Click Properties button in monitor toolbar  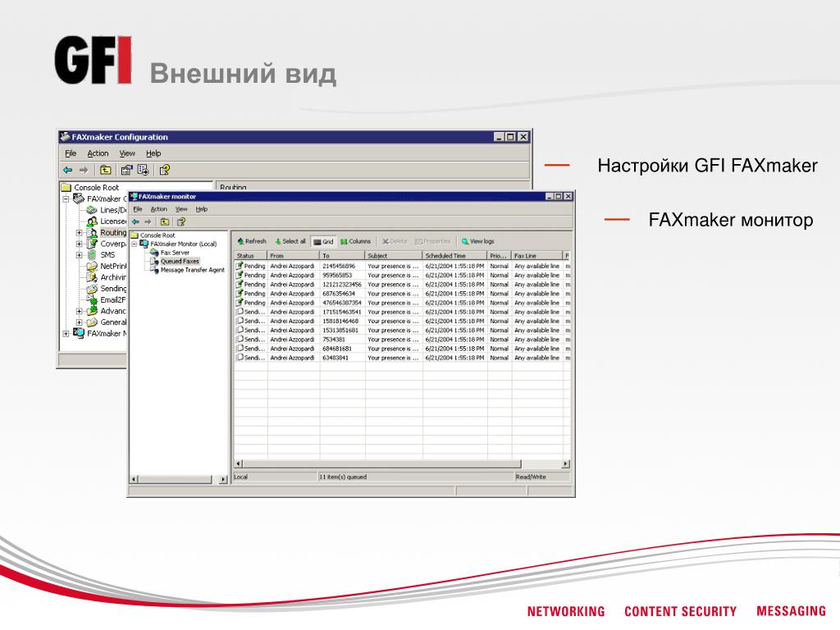(x=432, y=242)
